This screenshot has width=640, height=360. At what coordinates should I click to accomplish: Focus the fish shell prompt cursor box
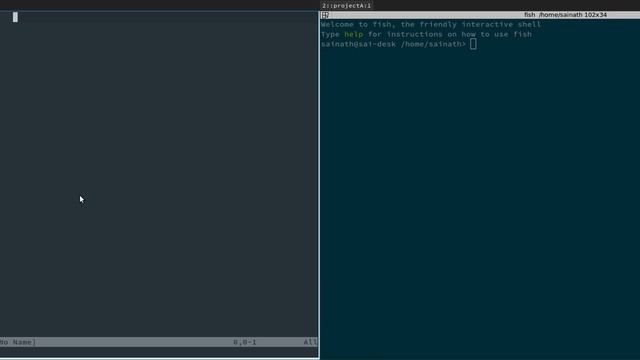pyautogui.click(x=473, y=44)
